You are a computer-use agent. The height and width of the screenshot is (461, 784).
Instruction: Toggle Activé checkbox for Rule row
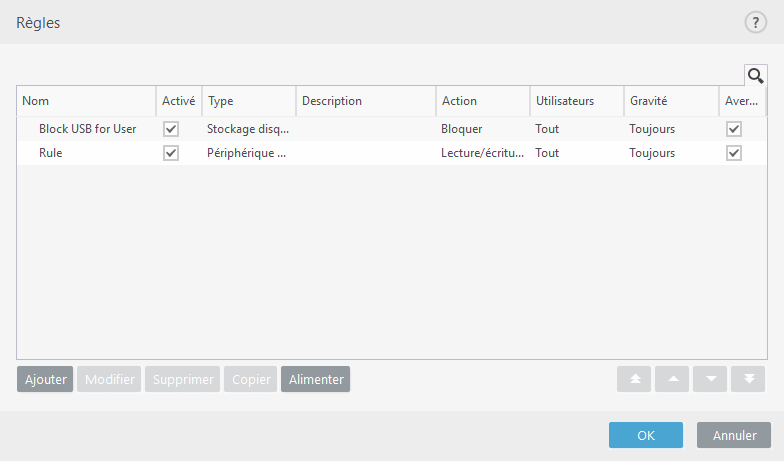point(171,153)
